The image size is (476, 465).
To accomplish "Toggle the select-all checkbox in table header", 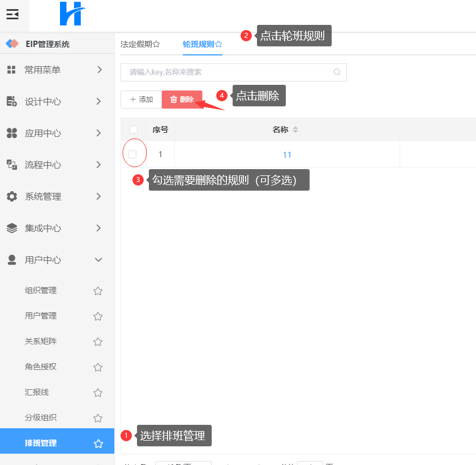I will pos(134,130).
